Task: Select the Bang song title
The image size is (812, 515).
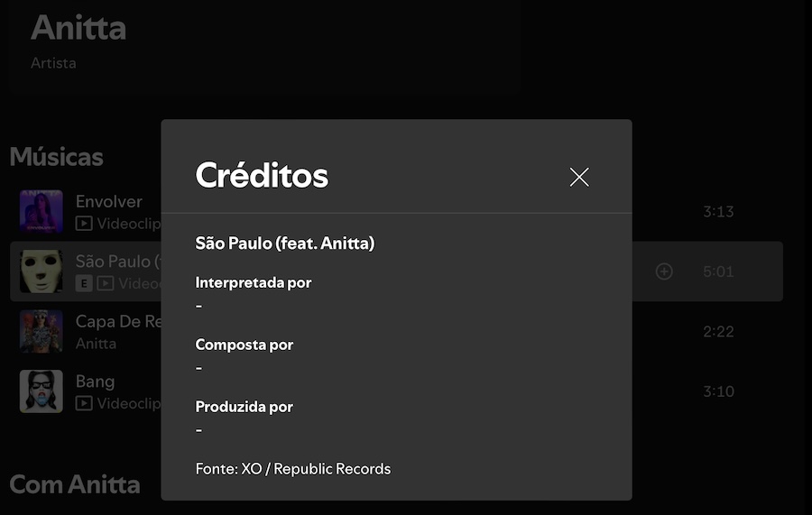Action: (x=96, y=382)
